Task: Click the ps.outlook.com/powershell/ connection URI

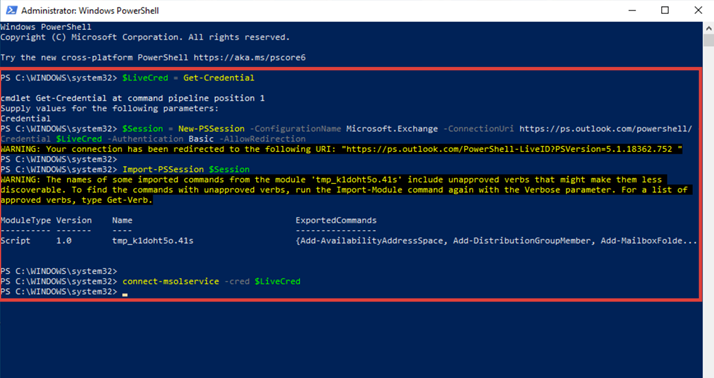Action: (606, 129)
